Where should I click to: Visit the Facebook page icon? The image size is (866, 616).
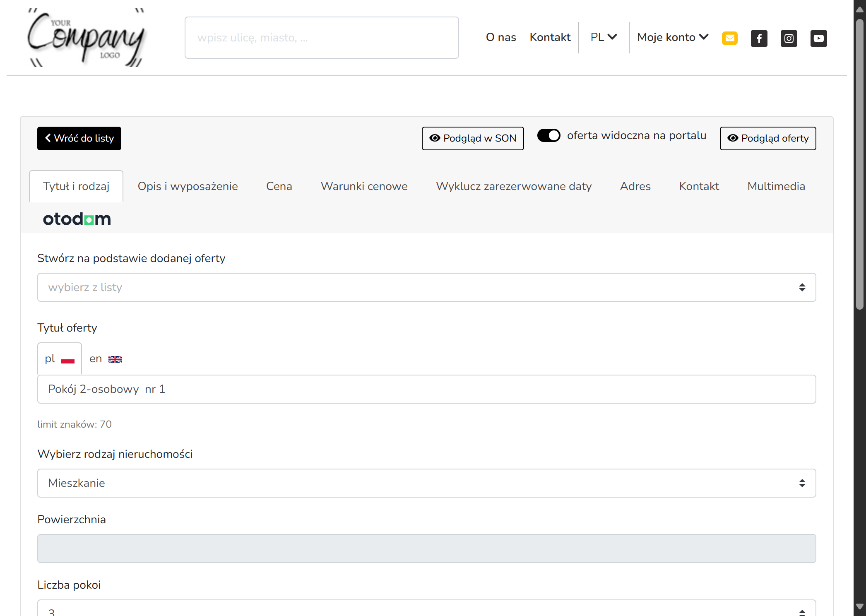(x=759, y=38)
